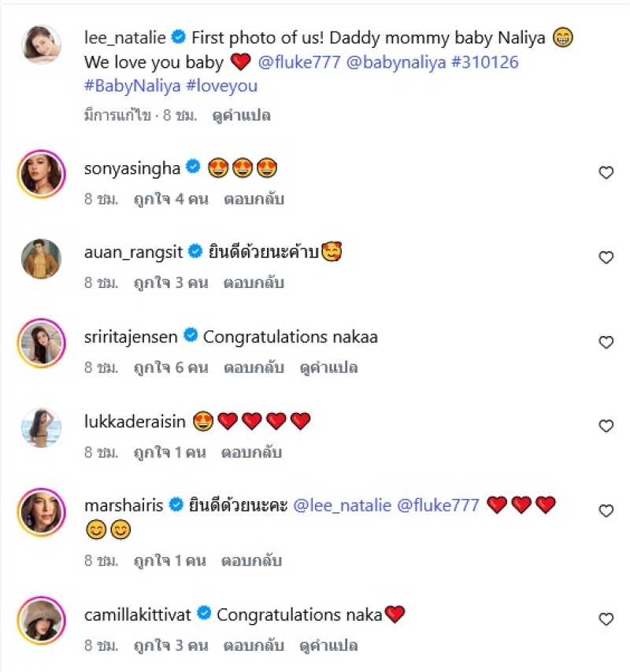Like lukkaderaisin's comment with the heart icon
This screenshot has height=672, width=630.
click(x=606, y=426)
